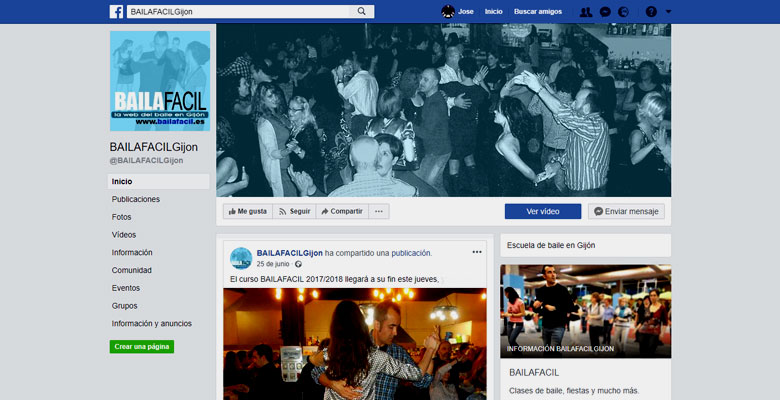Viewport: 780px width, 400px height.
Task: Select Fotos in the sidebar
Action: [x=121, y=217]
